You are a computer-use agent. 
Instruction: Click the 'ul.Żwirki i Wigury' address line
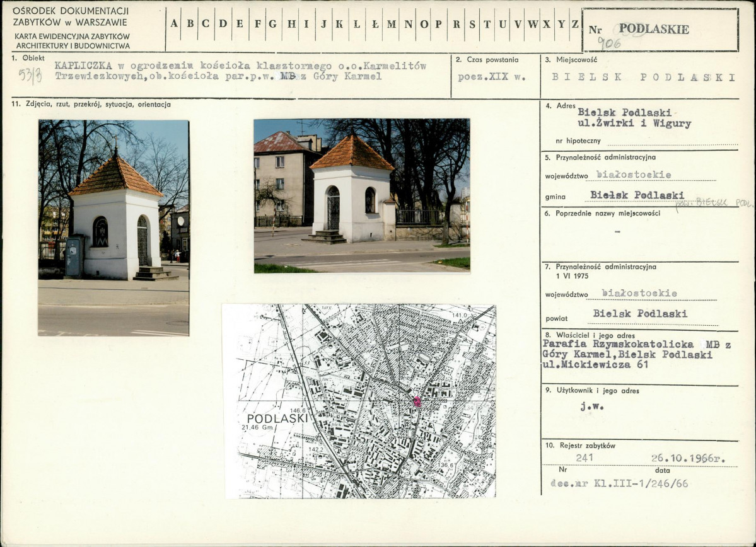pyautogui.click(x=634, y=124)
